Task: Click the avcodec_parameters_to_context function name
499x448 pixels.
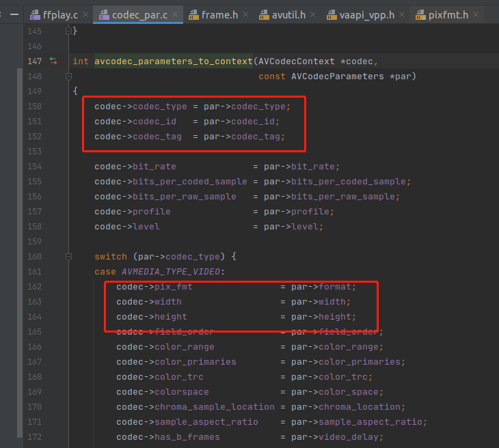Action: click(x=174, y=61)
